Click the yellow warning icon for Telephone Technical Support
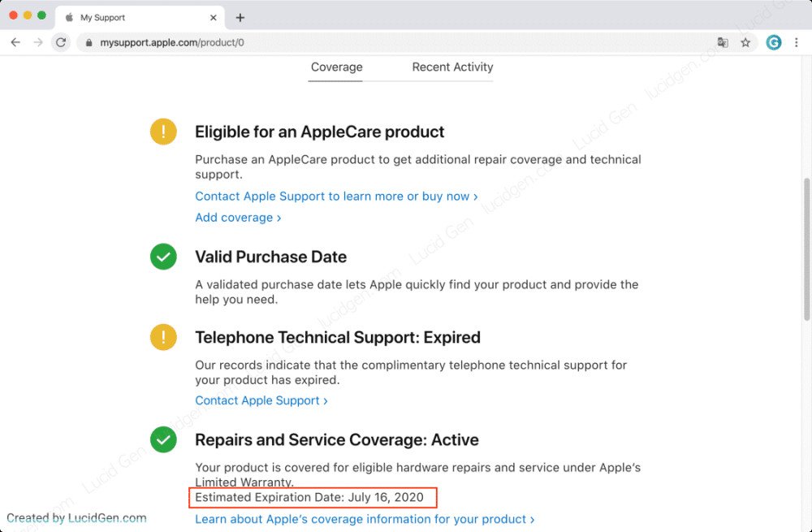This screenshot has height=532, width=812. [x=164, y=337]
